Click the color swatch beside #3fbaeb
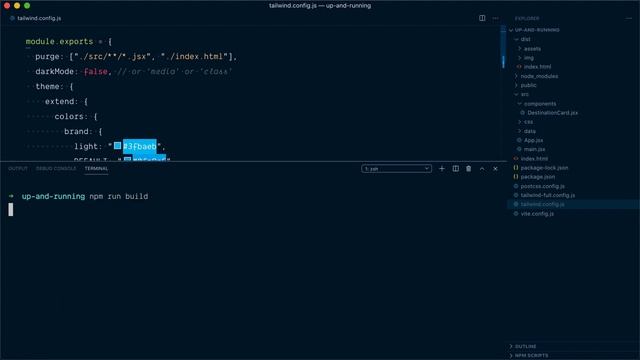This screenshot has width=640, height=360. pyautogui.click(x=118, y=146)
